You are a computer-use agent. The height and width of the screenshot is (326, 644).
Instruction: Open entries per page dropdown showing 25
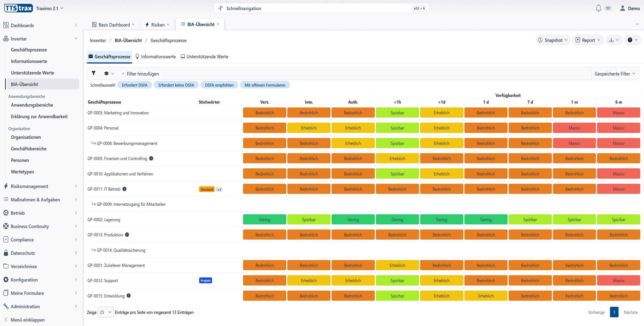pos(105,312)
